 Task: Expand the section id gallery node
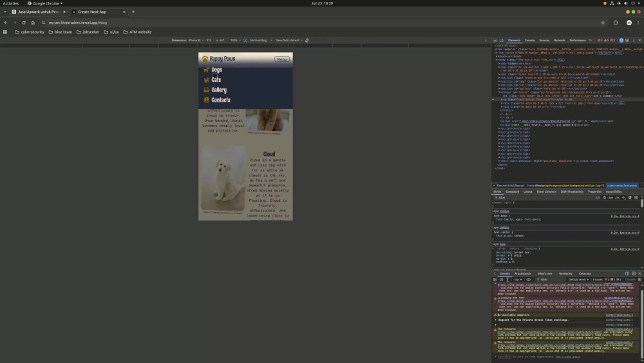[x=500, y=88]
